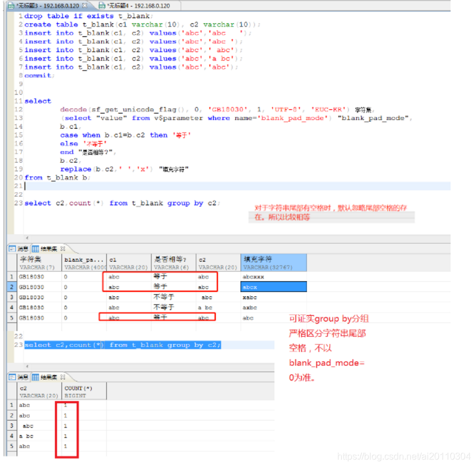Click the 'a bc' cell in the COUNT(*) result grid
The height and width of the screenshot is (467, 476).
click(39, 436)
